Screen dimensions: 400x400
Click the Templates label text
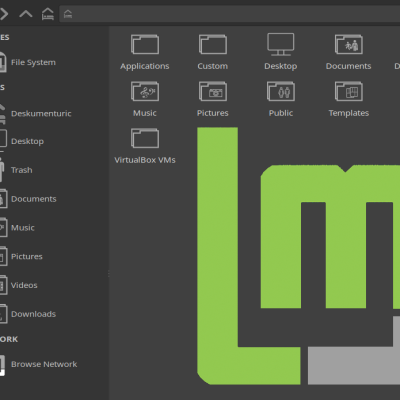pos(349,113)
